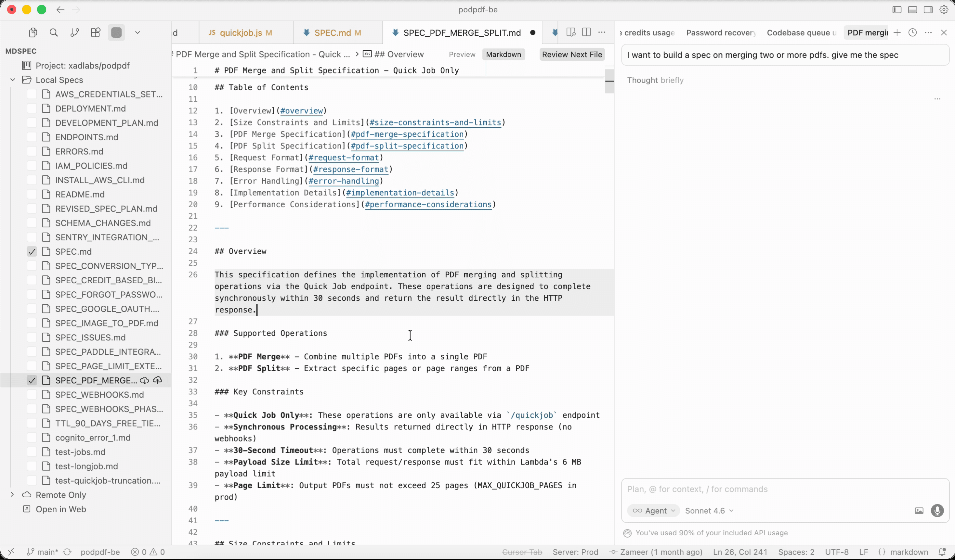
Task: Collapse the Local Specs folder
Action: (12, 80)
